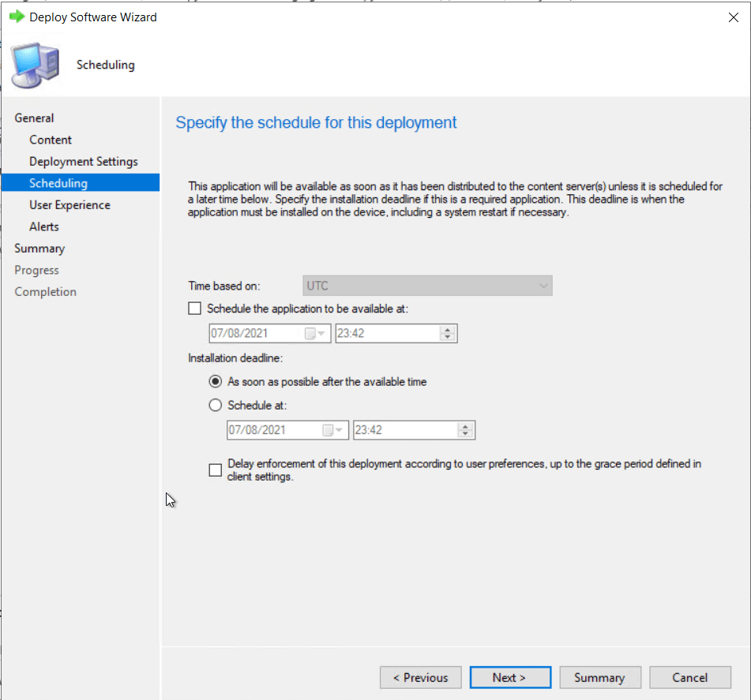Screen dimensions: 751x700
Task: Go back with the Previous button
Action: click(x=419, y=677)
